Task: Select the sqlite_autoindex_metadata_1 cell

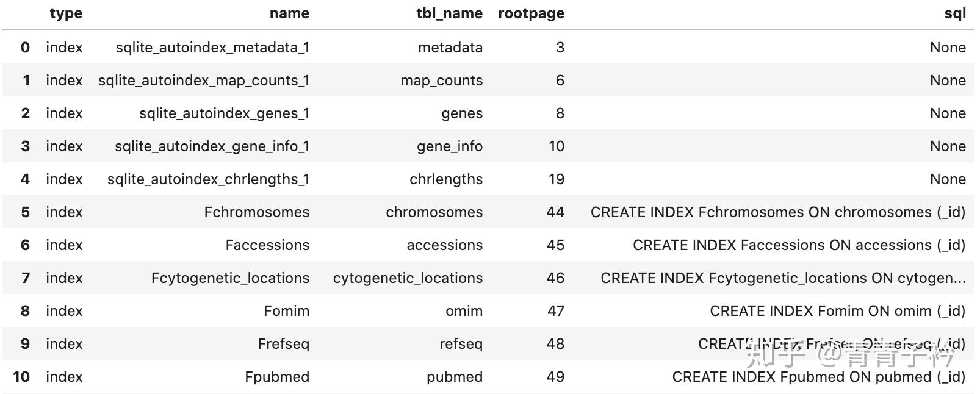Action: (x=212, y=48)
